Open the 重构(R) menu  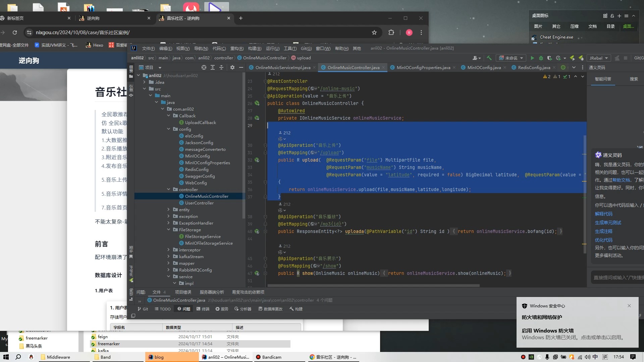(237, 48)
